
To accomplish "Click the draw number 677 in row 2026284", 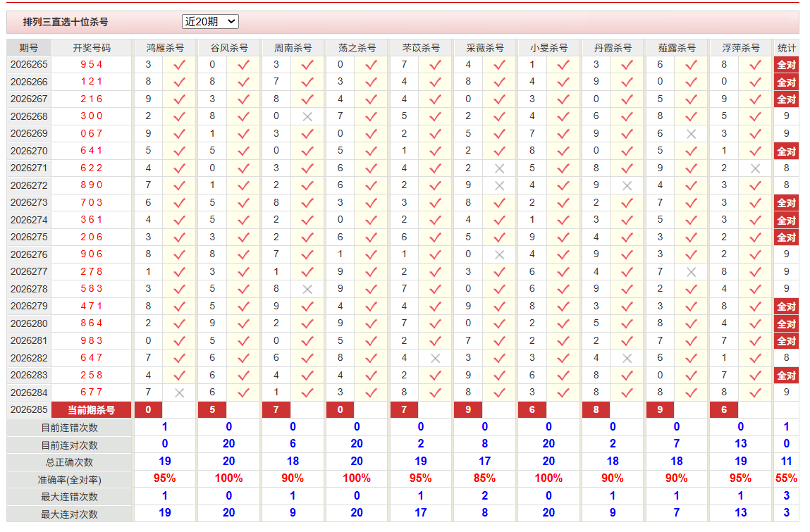I will pos(92,392).
